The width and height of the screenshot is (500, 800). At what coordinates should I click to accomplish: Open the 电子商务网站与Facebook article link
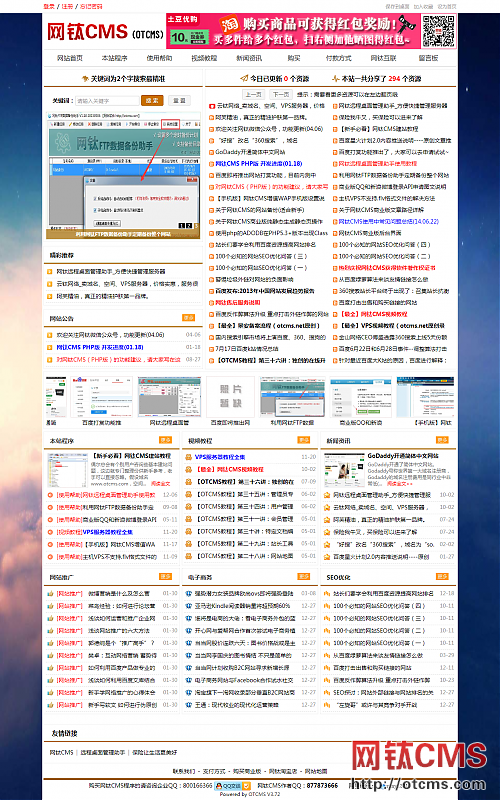point(244,680)
